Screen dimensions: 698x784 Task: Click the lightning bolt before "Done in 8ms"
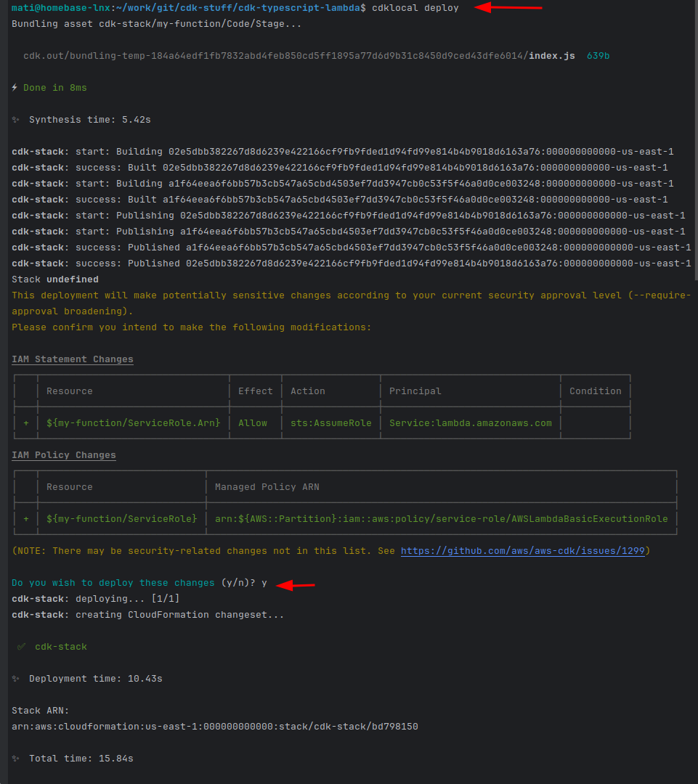15,88
